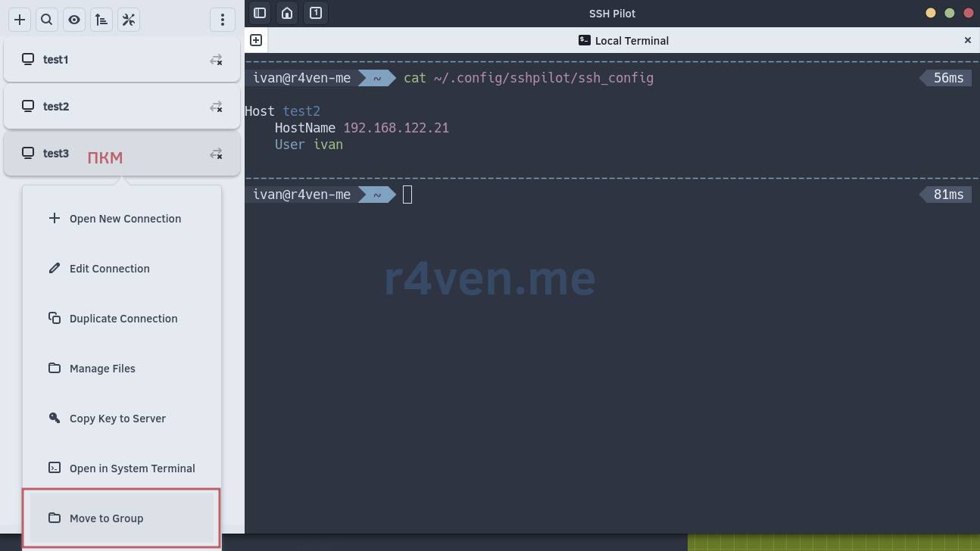Toggle the eye visibility icon in sidebar toolbar
Image resolution: width=980 pixels, height=551 pixels.
pos(74,20)
